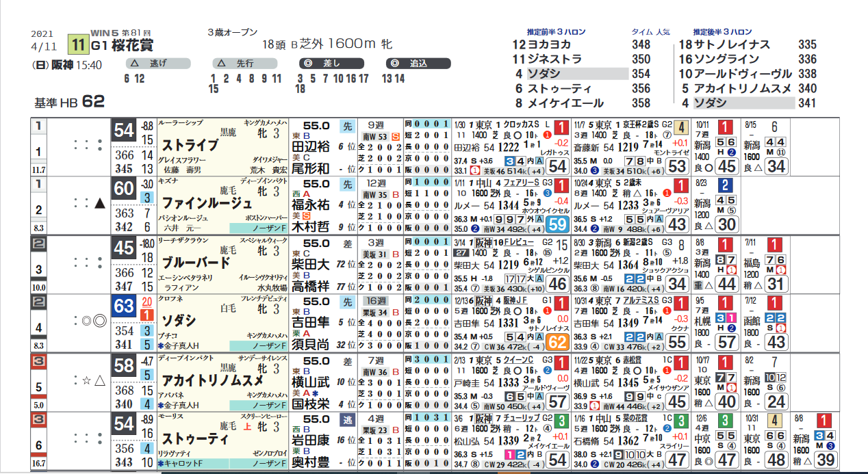
Task: Open the クイーンC past race link
Action: tap(520, 360)
